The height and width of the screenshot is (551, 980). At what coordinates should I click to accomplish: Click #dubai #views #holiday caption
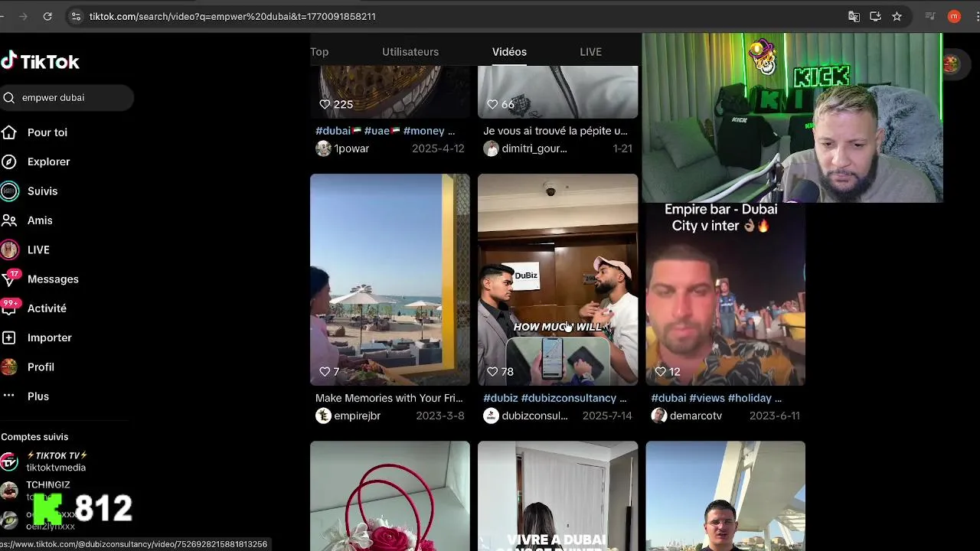[717, 398]
